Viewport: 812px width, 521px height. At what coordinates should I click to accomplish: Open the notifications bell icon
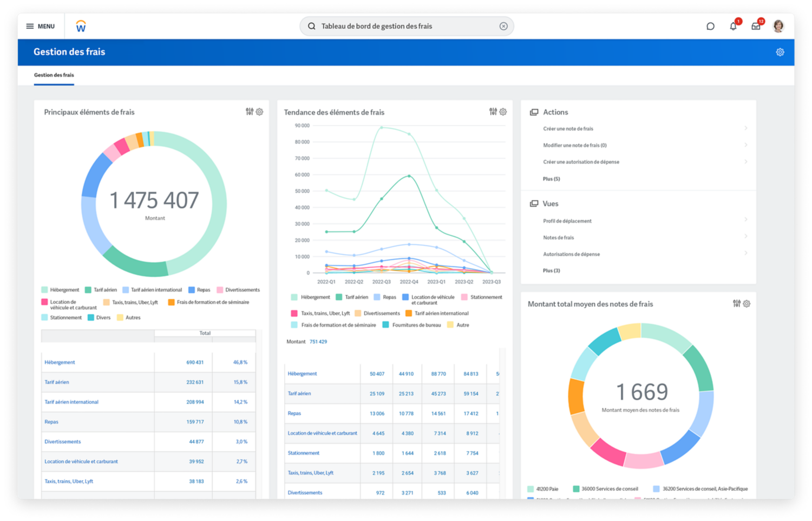(733, 26)
